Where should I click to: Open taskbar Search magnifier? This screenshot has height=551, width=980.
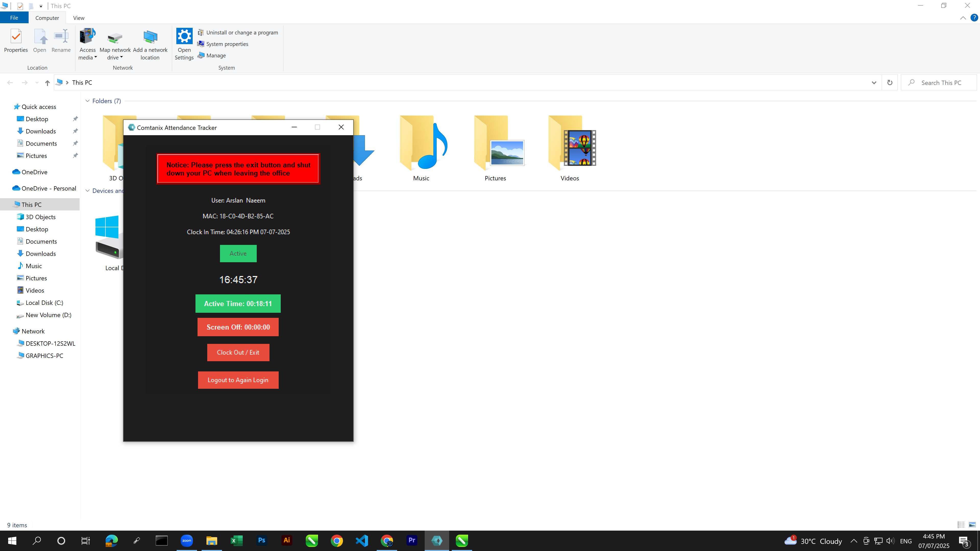point(37,541)
